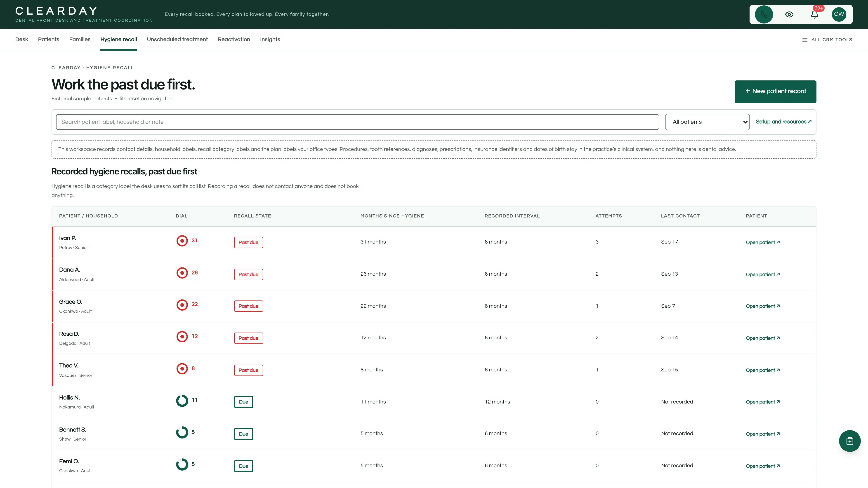The image size is (868, 488).
Task: Open the ALL CRM TOOLS menu
Action: (x=827, y=40)
